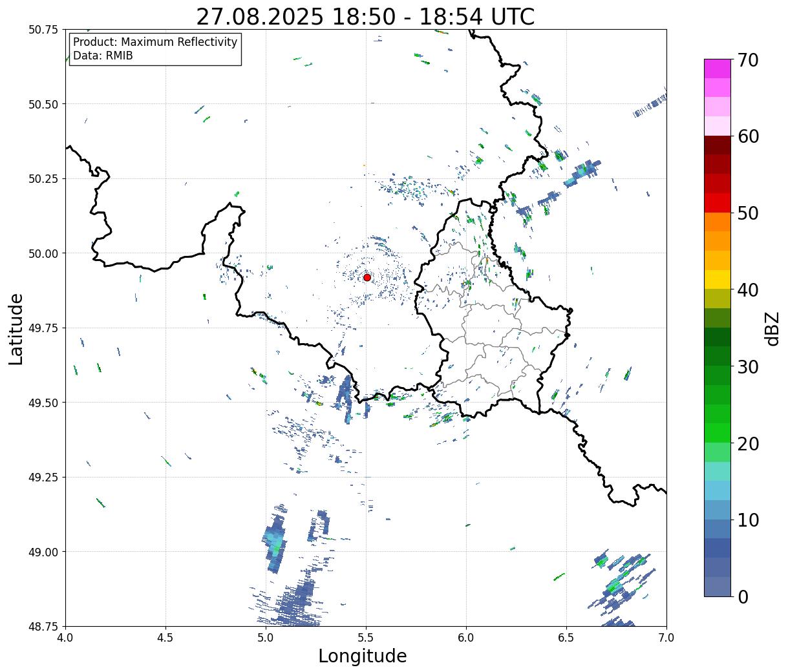This screenshot has height=672, width=788.
Task: Click the colorbar tick label 70
Action: point(747,59)
